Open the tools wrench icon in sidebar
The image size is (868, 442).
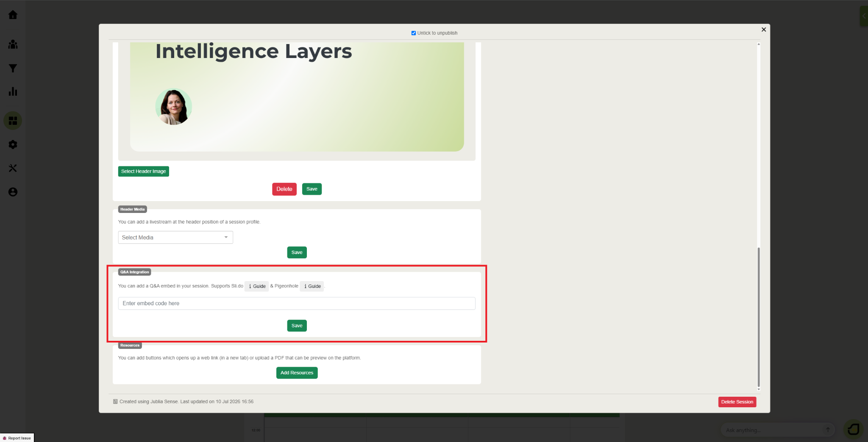[x=13, y=168]
